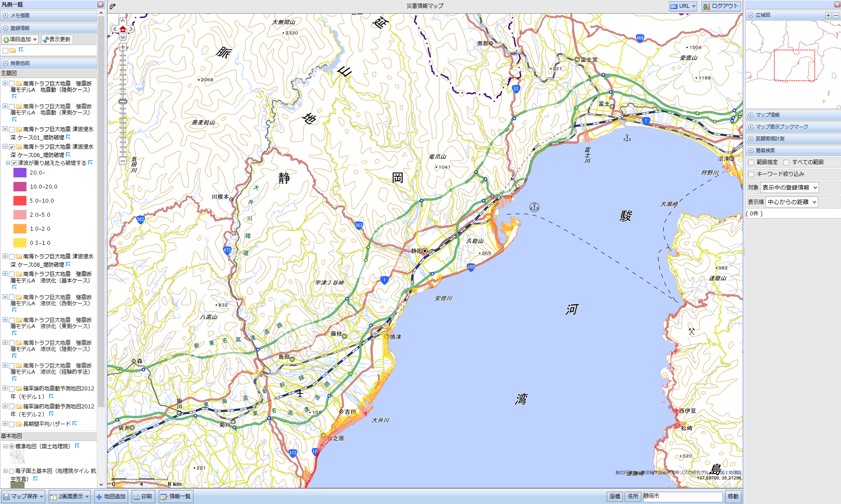The width and height of the screenshot is (841, 504).
Task: Click the purple 20.0- legend color swatch
Action: [x=20, y=173]
